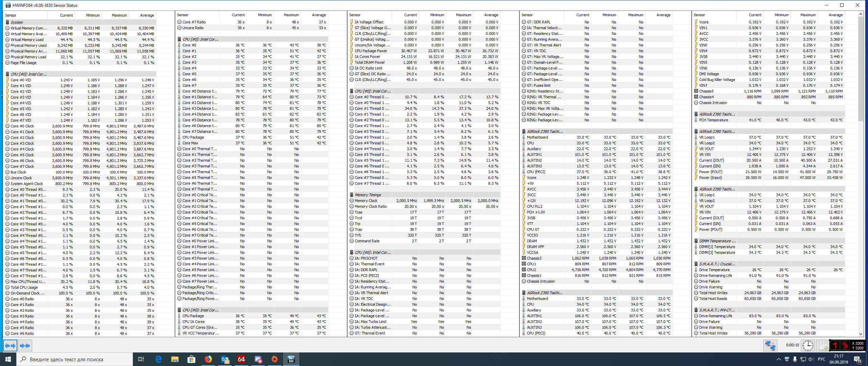Click the РУС language indicator
The height and width of the screenshot is (366, 868).
pos(821,359)
